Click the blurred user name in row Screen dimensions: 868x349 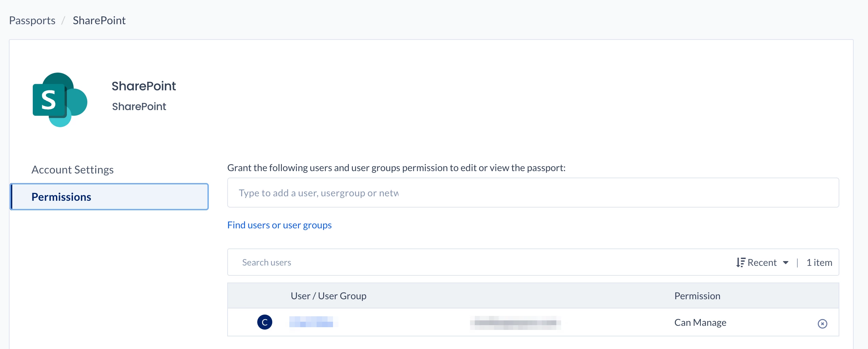(312, 322)
